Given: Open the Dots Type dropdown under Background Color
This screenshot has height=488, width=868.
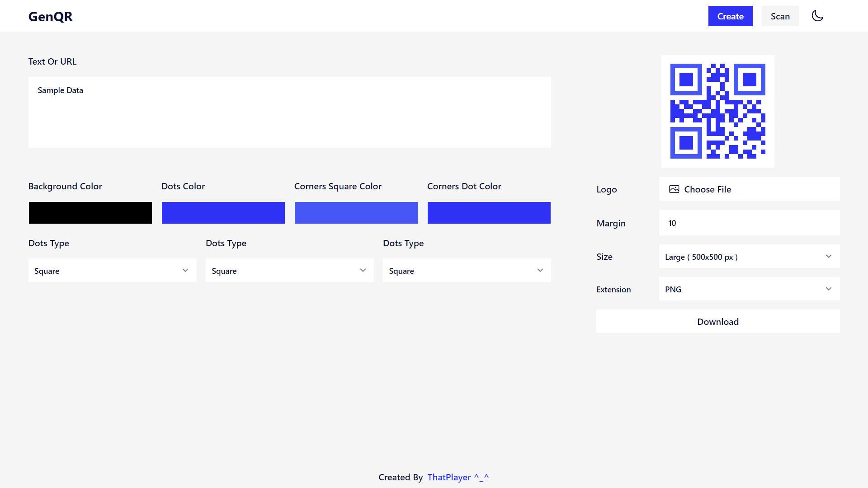Looking at the screenshot, I should tap(113, 270).
